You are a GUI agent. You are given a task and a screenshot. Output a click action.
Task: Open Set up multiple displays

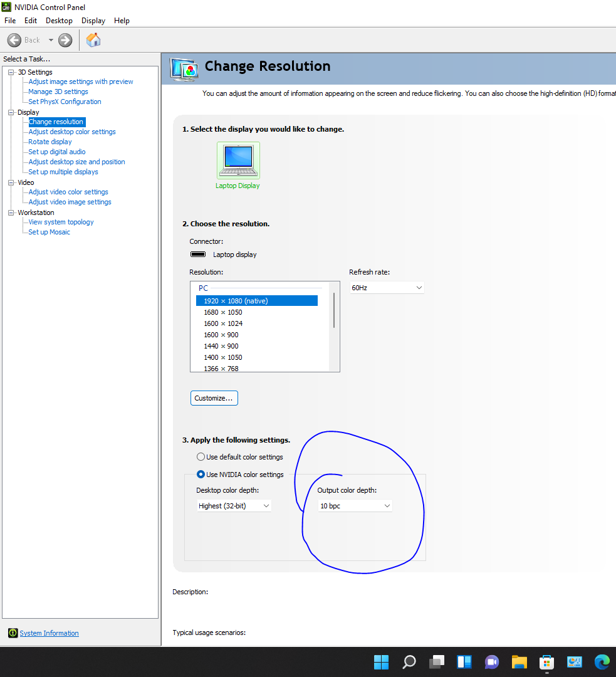(x=63, y=171)
